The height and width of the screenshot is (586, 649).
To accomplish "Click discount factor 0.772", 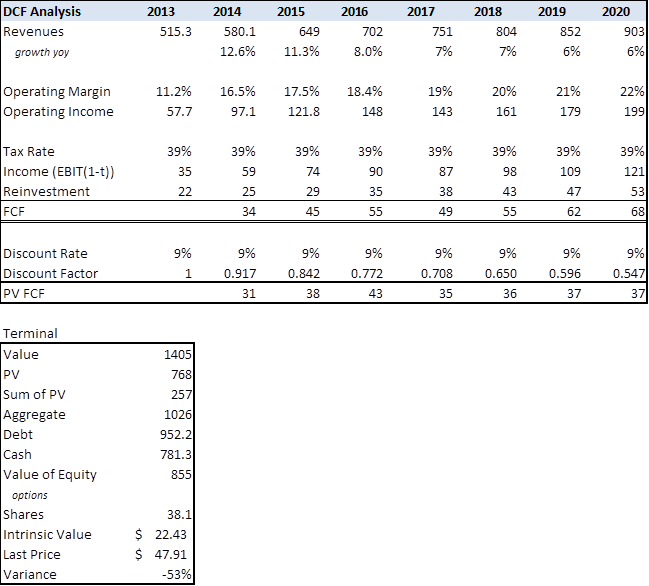I will coord(367,274).
